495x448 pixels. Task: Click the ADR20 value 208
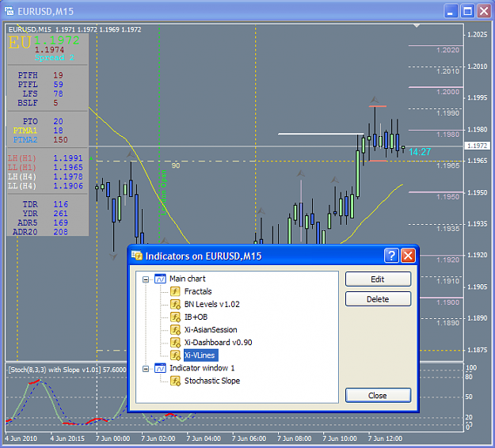coord(61,232)
